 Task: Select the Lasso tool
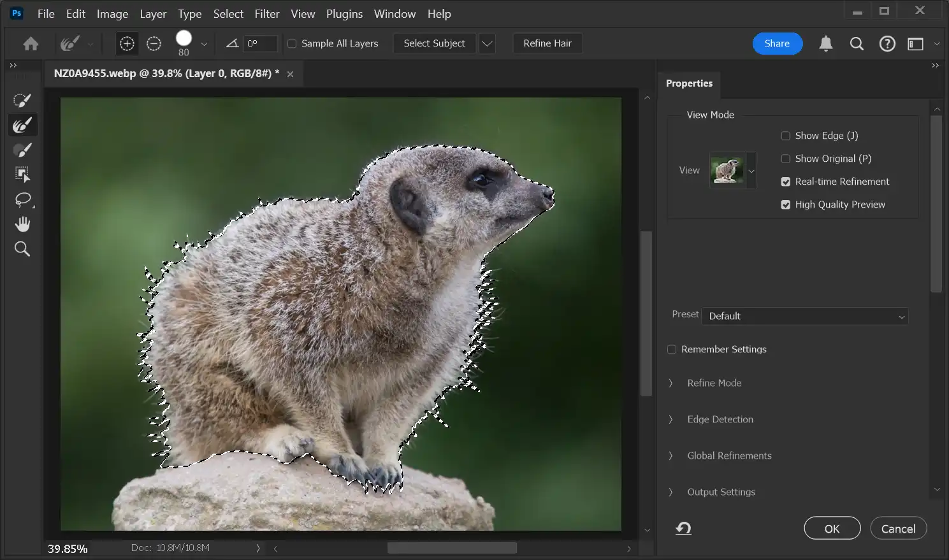pos(22,200)
